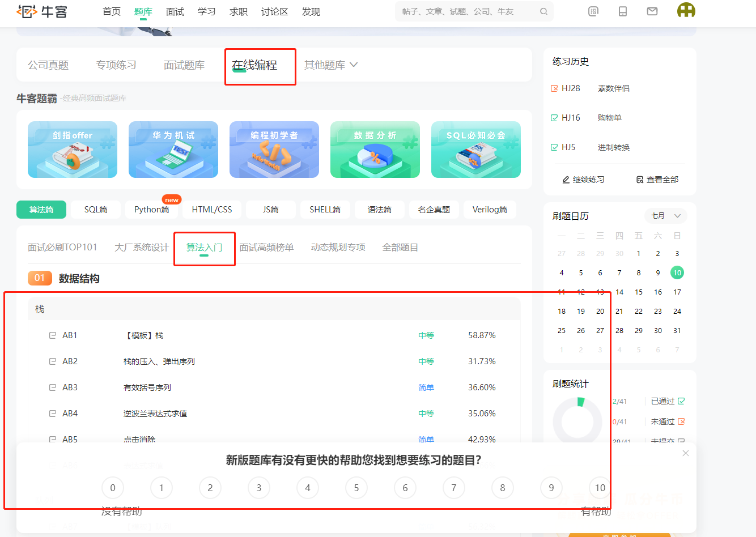Select survey rating 2
Screen dimensions: 756x537
(x=210, y=488)
